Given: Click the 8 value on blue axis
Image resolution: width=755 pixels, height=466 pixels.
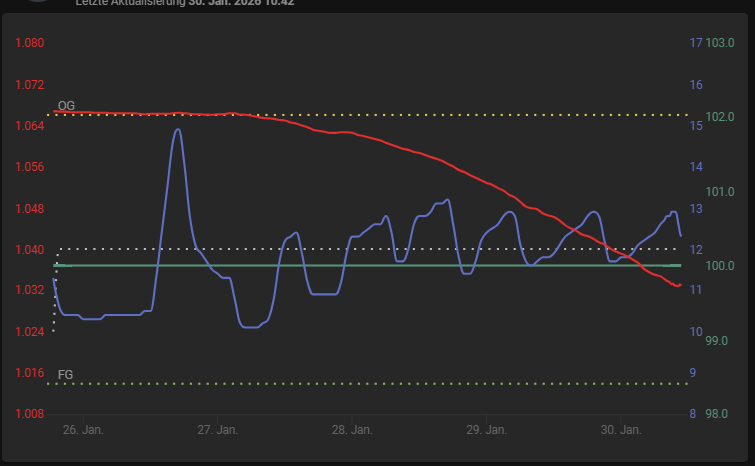Looking at the screenshot, I should 693,414.
